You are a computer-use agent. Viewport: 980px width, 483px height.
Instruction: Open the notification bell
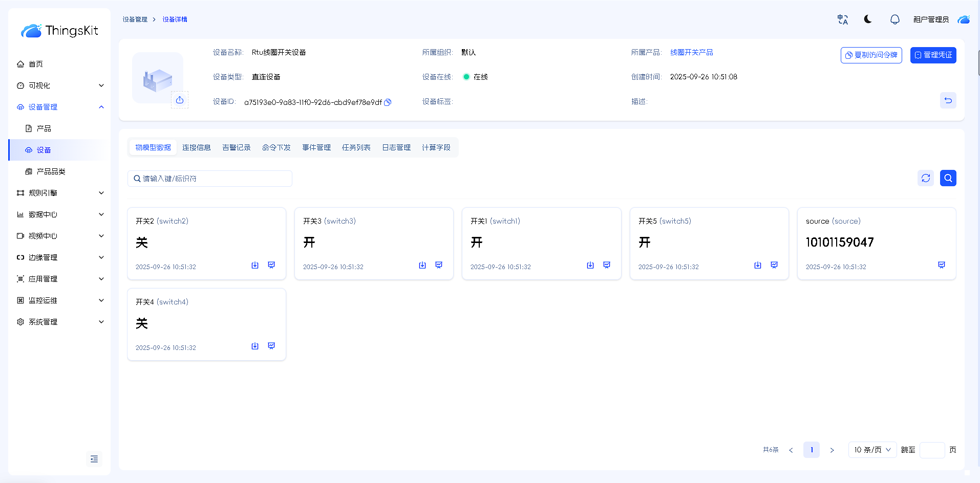pos(894,19)
